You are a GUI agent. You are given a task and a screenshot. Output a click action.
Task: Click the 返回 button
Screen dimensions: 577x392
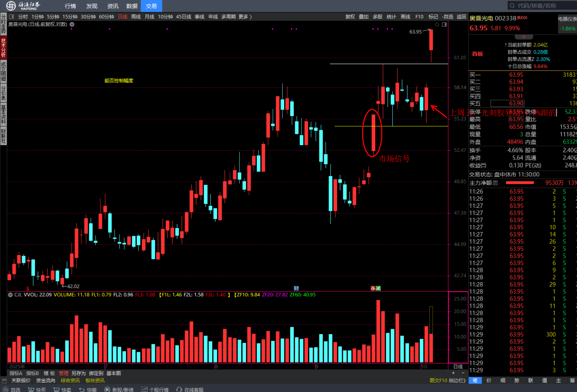461,17
